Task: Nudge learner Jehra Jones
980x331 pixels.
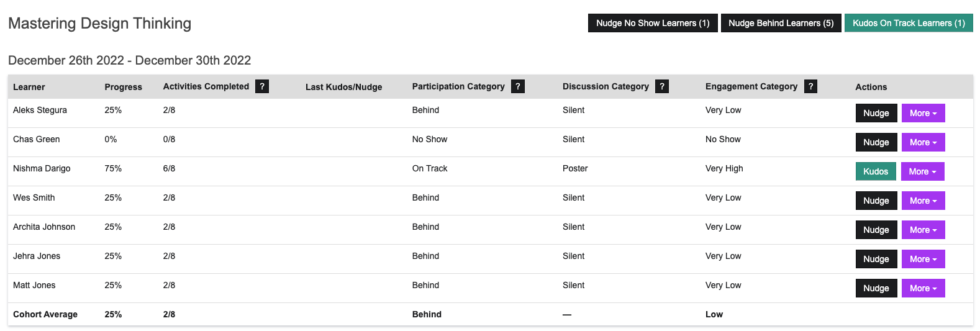Action: 876,259
